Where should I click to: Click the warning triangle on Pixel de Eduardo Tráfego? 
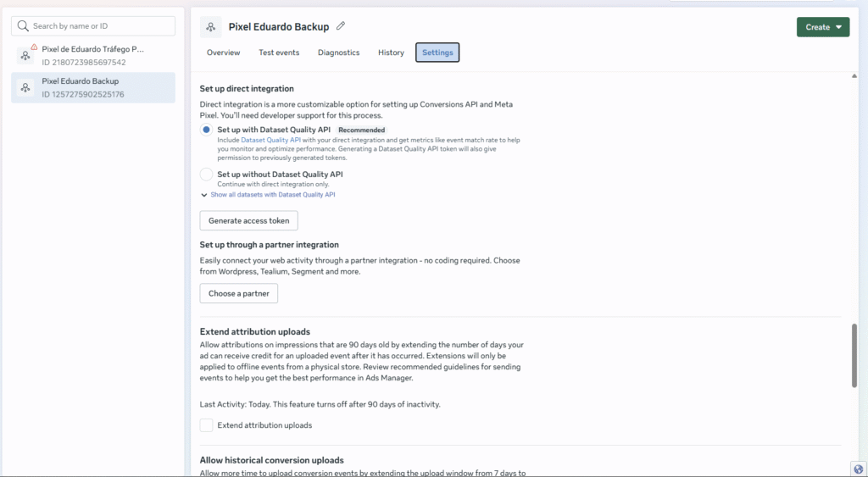pyautogui.click(x=34, y=47)
